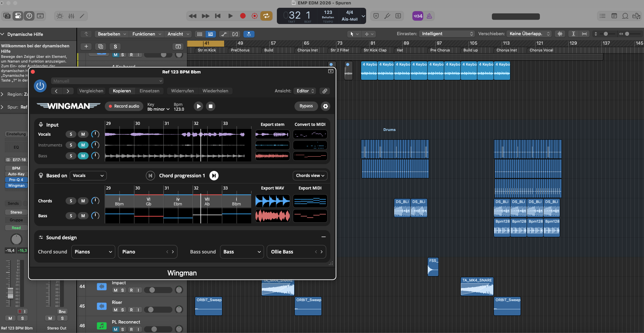Open the Editors pencil icon
The width and height of the screenshot is (644, 333).
[82, 16]
